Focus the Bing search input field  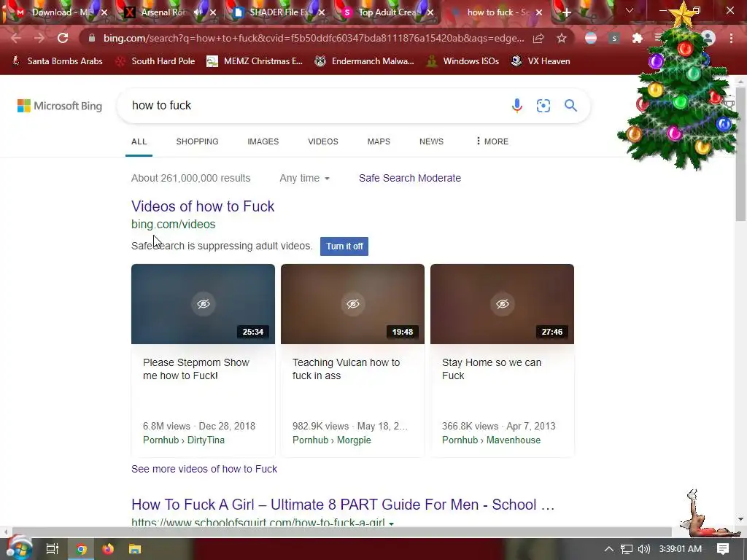point(314,105)
